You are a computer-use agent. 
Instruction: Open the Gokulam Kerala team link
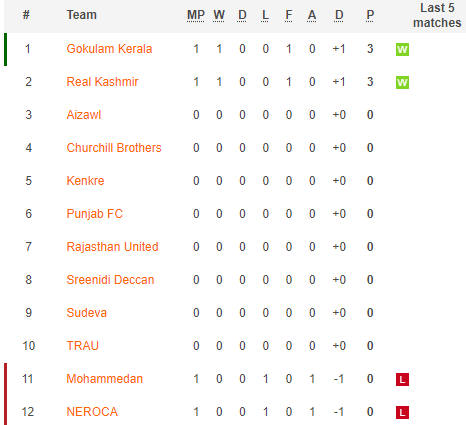(109, 49)
